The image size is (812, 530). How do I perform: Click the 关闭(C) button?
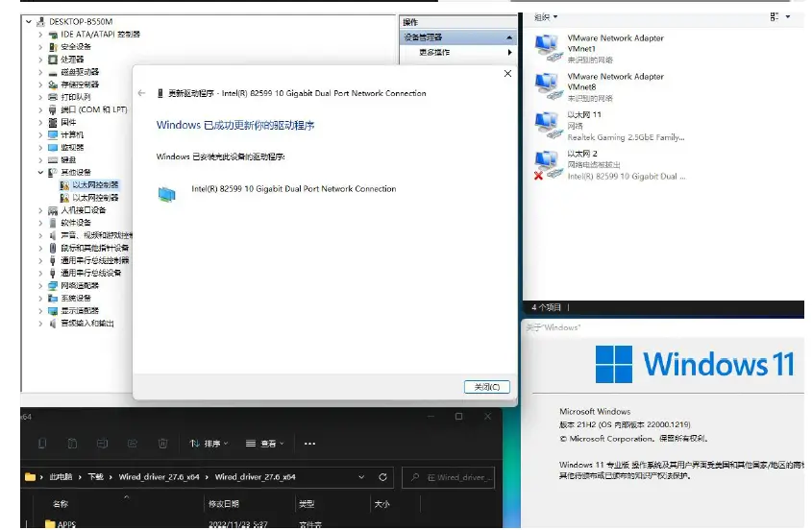(x=486, y=387)
